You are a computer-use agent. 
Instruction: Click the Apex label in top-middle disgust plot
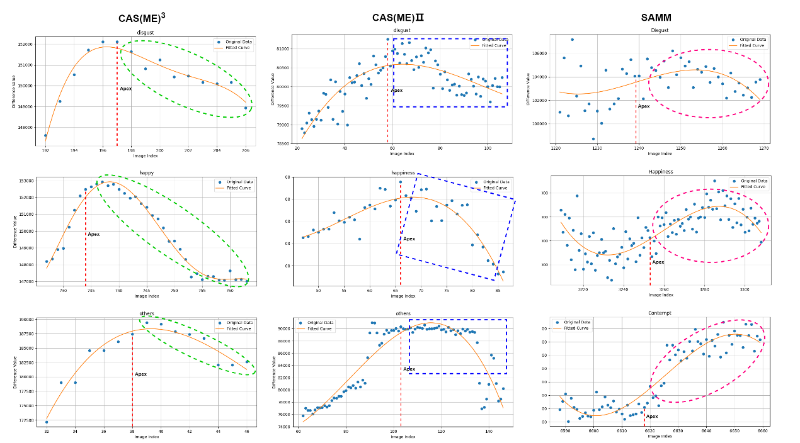point(396,90)
